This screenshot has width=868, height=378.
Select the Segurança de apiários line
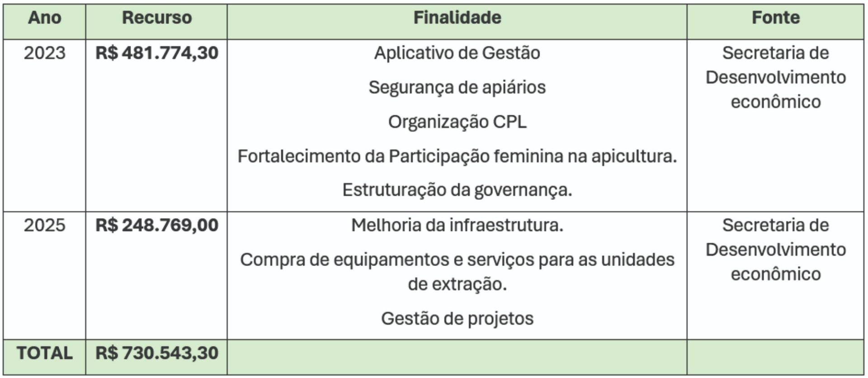coord(457,87)
